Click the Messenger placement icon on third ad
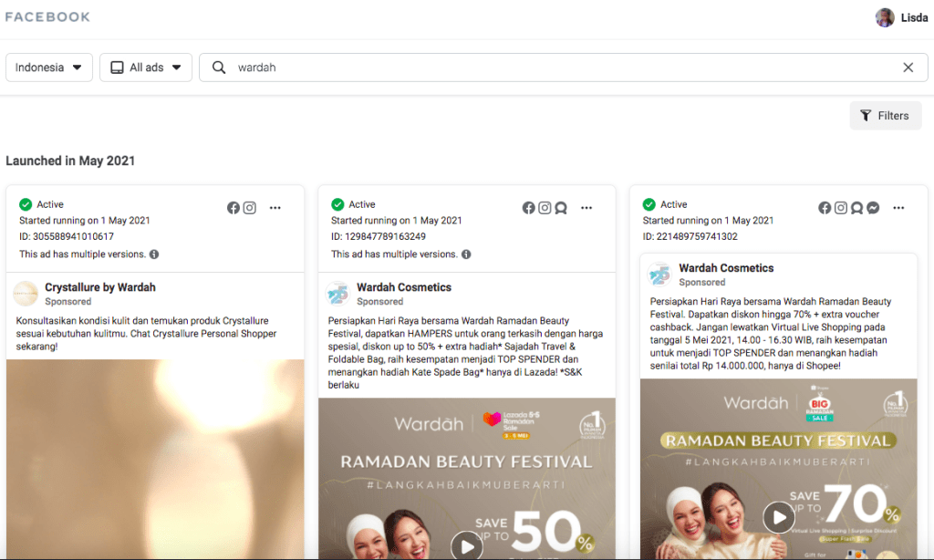 pos(872,208)
